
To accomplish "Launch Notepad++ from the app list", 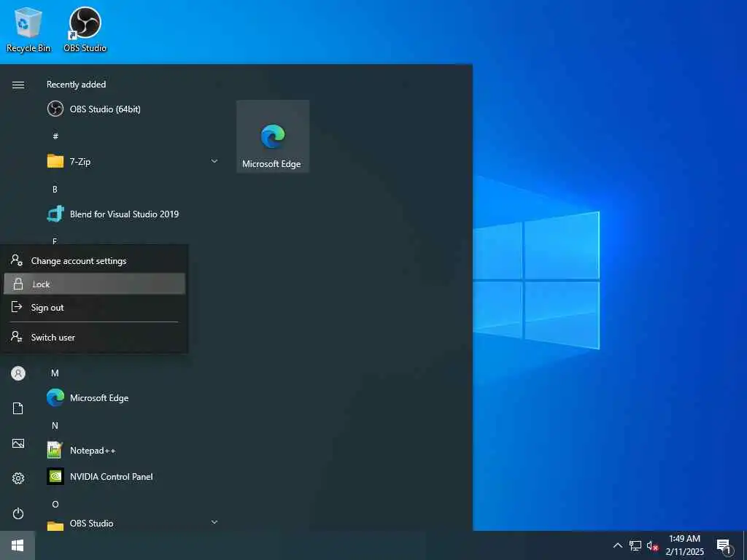I will pos(133,450).
